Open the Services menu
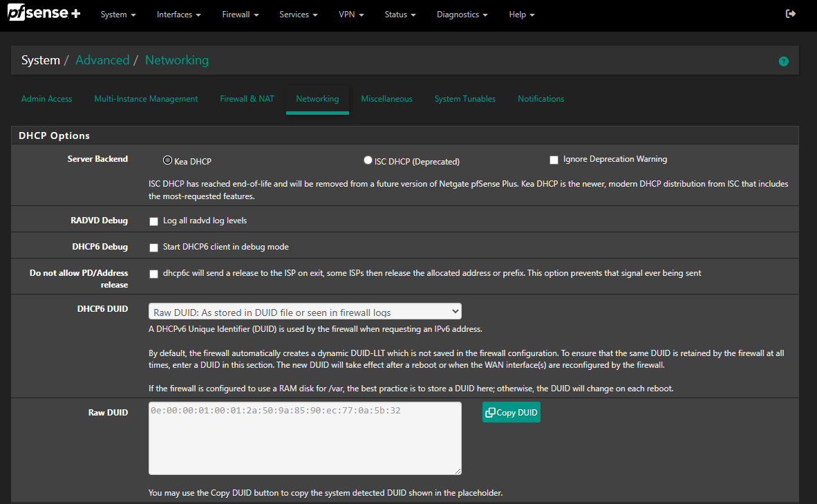The height and width of the screenshot is (504, 817). tap(298, 15)
